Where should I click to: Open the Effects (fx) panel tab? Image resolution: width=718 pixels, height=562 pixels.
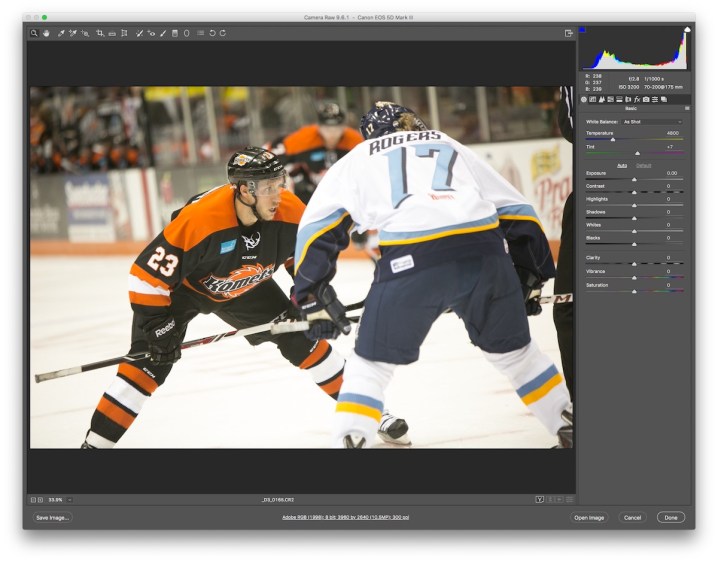pyautogui.click(x=637, y=99)
